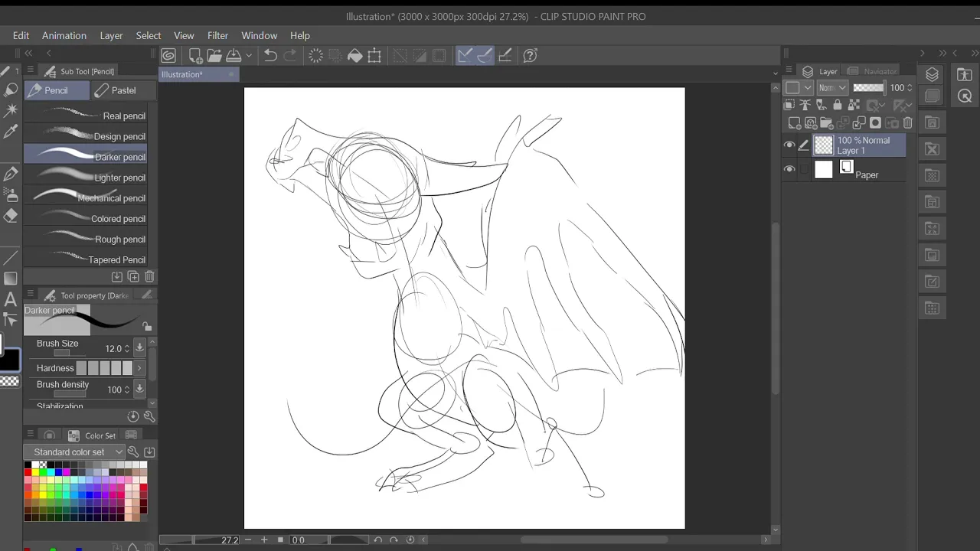Select the Eraser tool in toolbar

pyautogui.click(x=11, y=216)
